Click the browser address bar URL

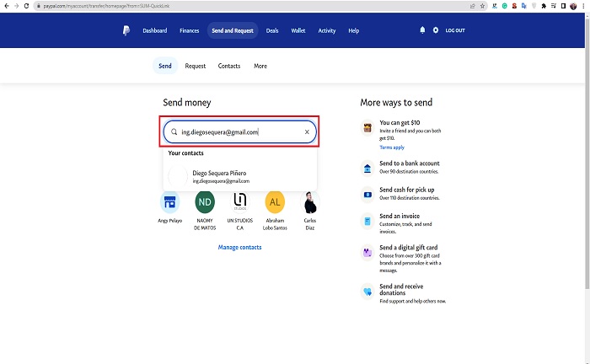pos(106,6)
